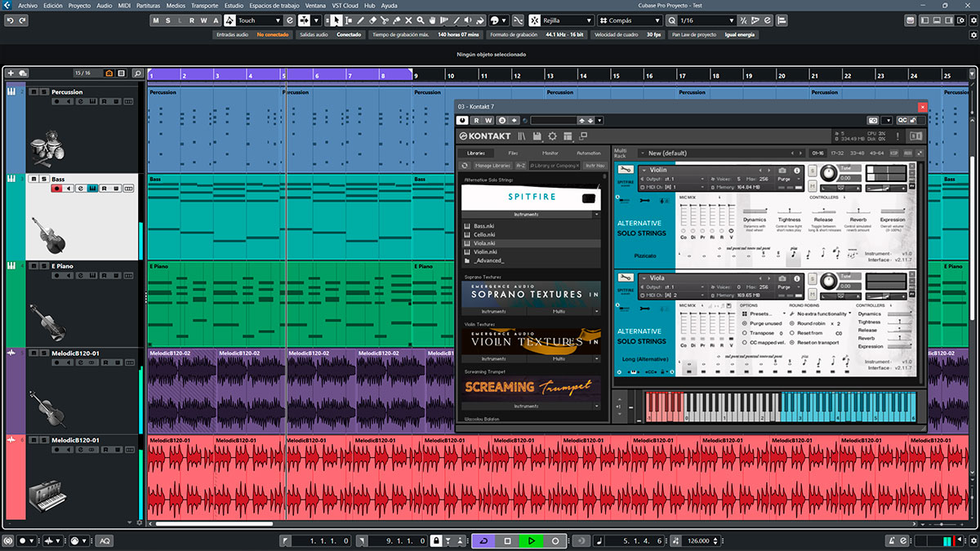Open the Viola.nki instrument file

click(485, 243)
